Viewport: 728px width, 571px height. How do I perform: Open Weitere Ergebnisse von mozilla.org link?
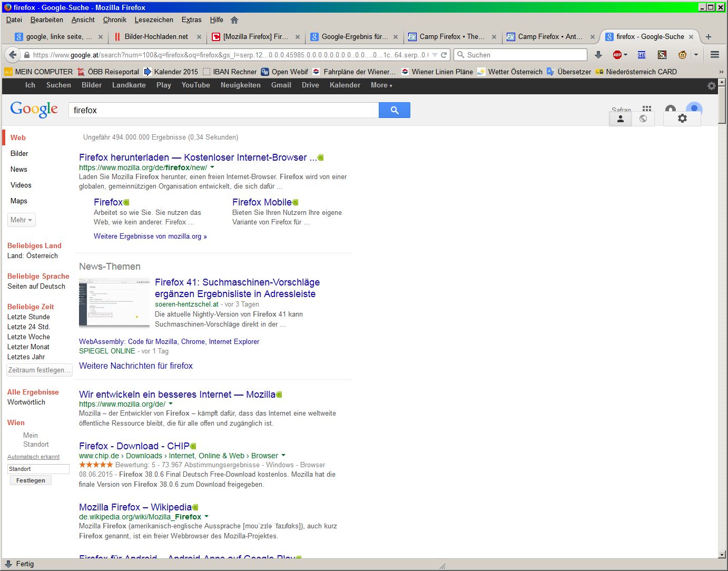tap(150, 237)
